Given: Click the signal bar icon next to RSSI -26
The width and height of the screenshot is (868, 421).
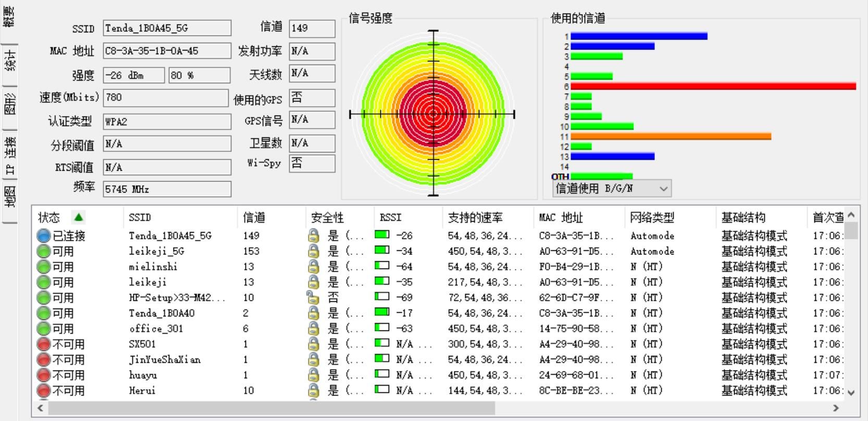Looking at the screenshot, I should (x=382, y=235).
